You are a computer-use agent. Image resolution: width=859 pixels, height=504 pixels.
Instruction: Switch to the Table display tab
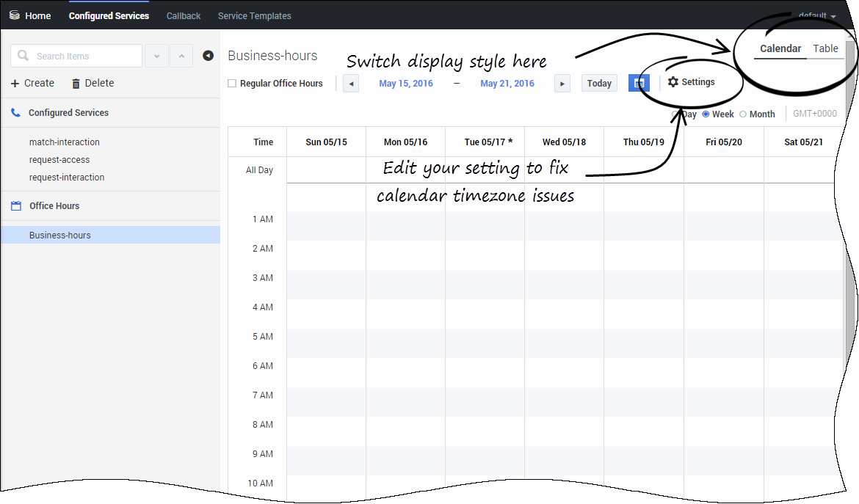click(825, 48)
